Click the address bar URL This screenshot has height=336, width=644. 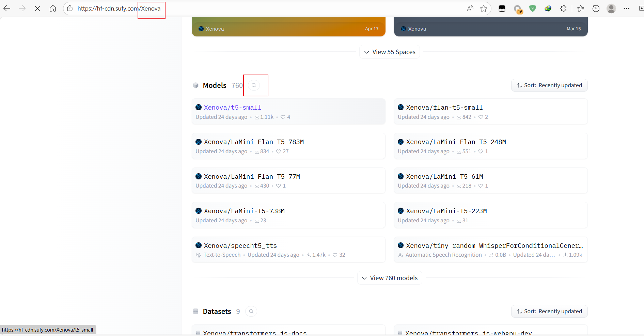[x=119, y=9]
